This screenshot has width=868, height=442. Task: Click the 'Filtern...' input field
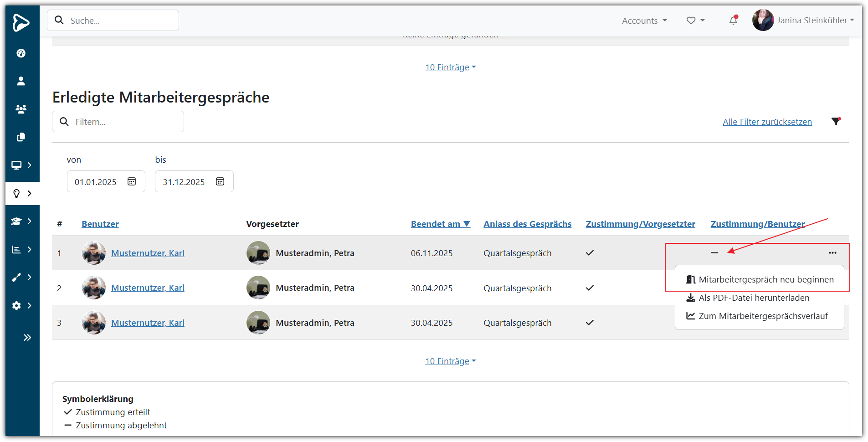(x=123, y=122)
